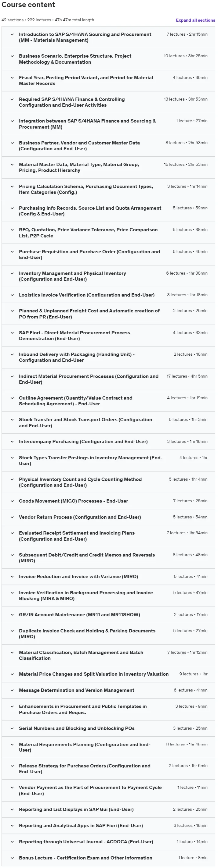Open the Business Partner, Vendor and Customer section
Image resolution: width=218 pixels, height=868 pixels.
pos(108,146)
